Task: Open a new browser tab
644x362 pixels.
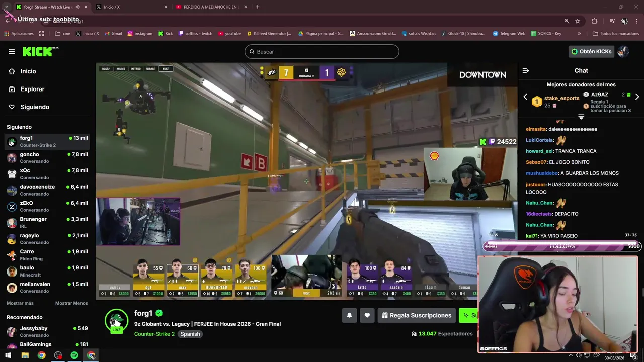Action: [258, 7]
